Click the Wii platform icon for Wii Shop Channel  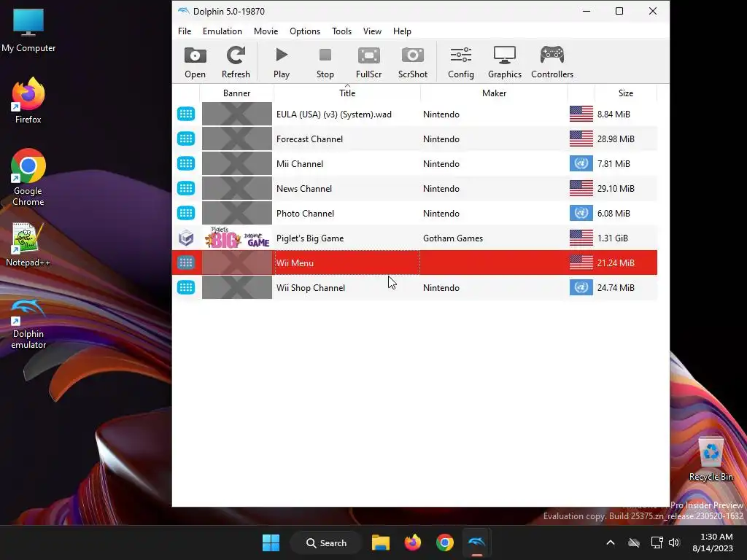(x=186, y=287)
